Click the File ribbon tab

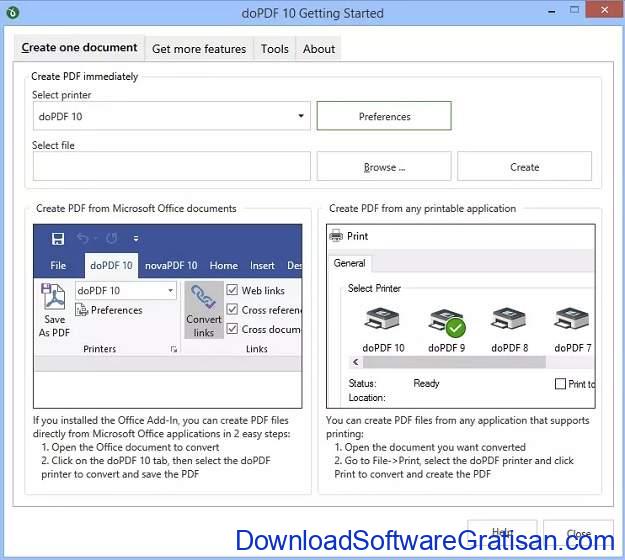pyautogui.click(x=58, y=265)
